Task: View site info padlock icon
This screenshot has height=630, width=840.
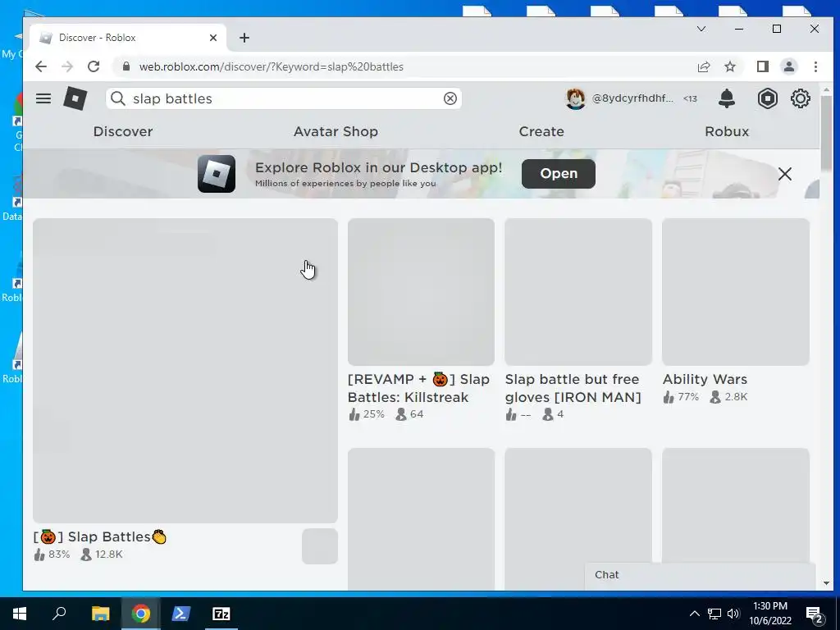Action: point(126,66)
